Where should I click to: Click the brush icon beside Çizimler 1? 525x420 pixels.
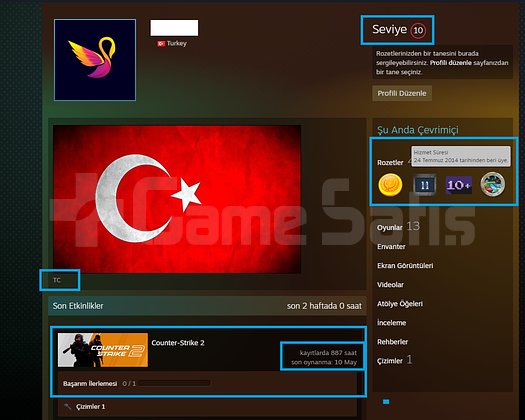pyautogui.click(x=67, y=407)
